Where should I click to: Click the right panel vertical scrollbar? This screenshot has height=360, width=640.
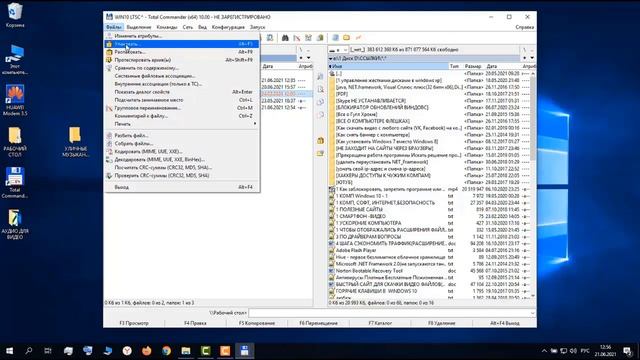pos(533,184)
